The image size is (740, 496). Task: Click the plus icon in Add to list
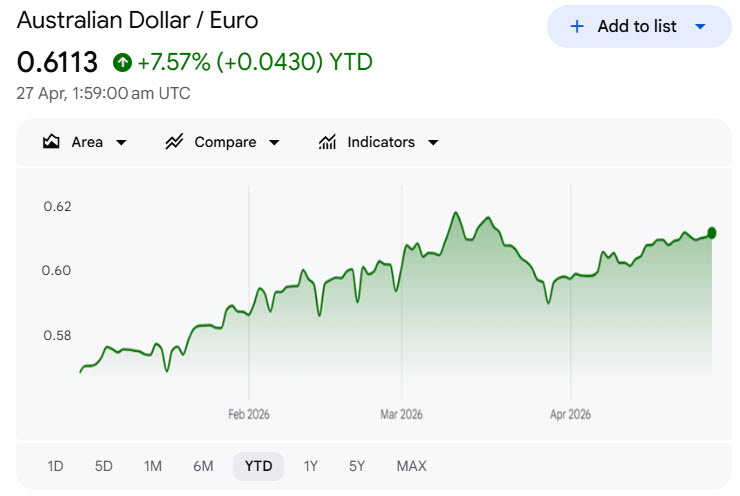point(577,27)
